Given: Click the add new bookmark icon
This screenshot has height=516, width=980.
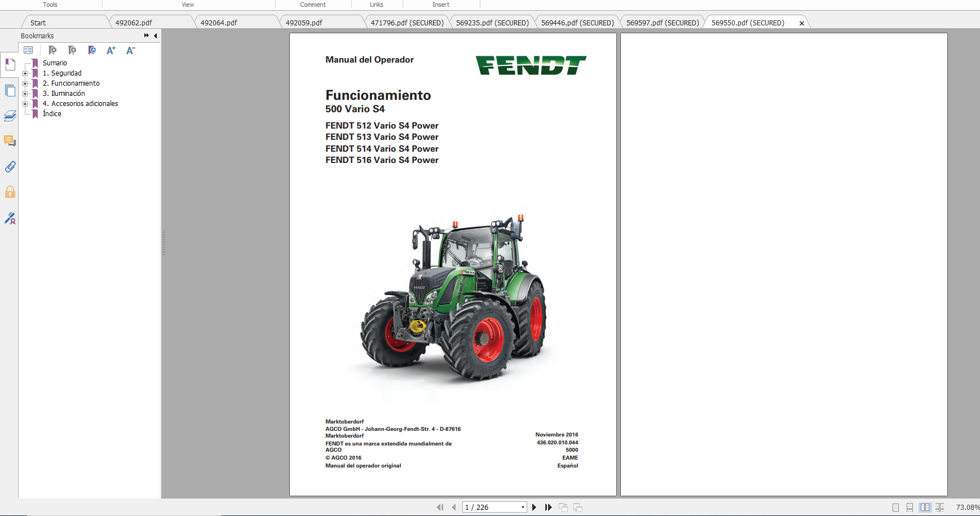Looking at the screenshot, I should pos(72,50).
